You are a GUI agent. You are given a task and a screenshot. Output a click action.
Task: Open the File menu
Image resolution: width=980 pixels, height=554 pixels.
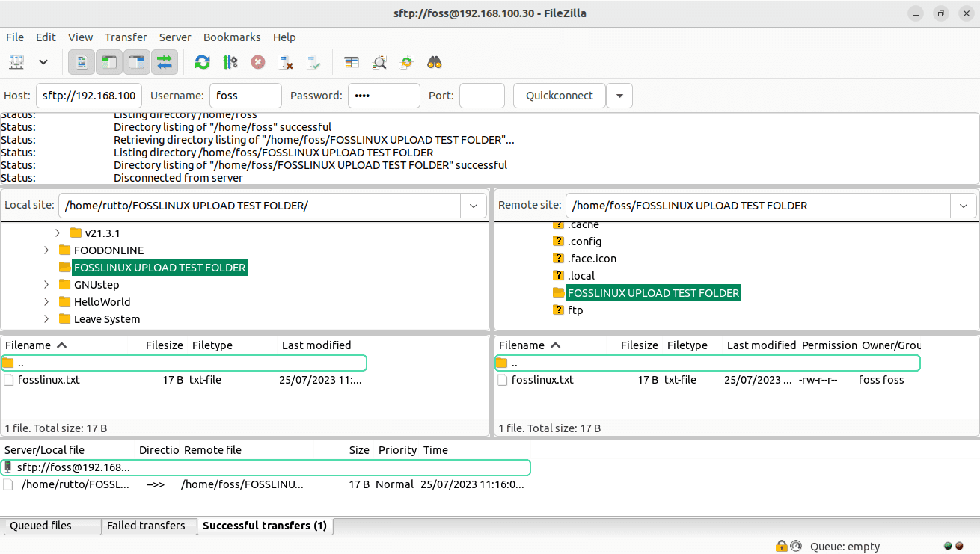pos(15,37)
